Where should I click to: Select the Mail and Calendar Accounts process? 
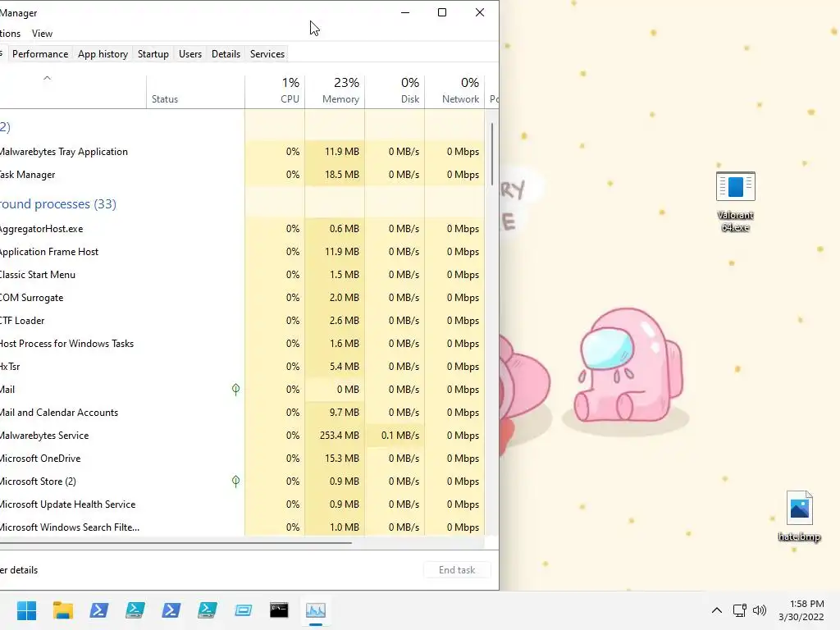click(242, 413)
